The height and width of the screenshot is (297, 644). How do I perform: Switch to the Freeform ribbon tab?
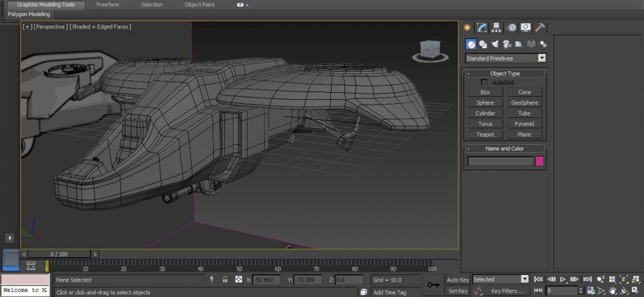(x=107, y=5)
